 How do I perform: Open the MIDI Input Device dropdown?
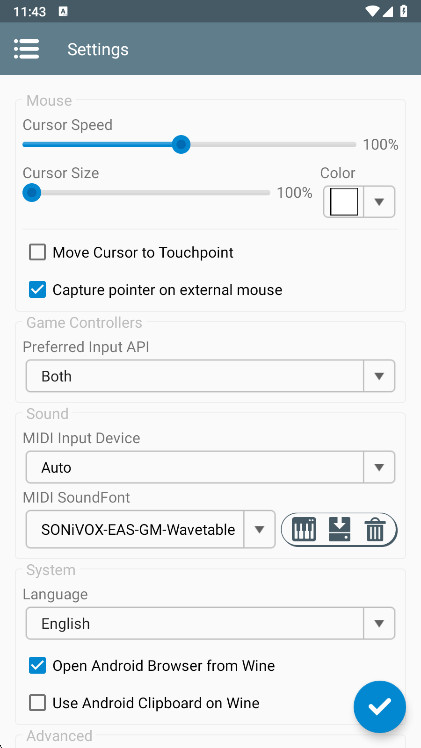tap(210, 467)
